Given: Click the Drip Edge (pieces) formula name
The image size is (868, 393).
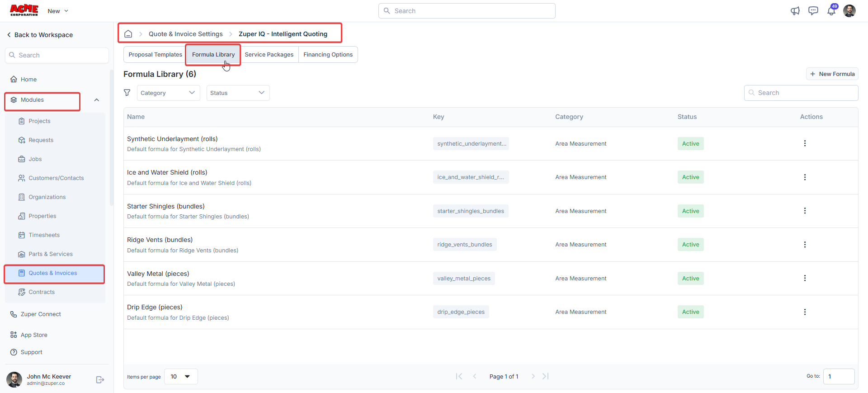Looking at the screenshot, I should pos(155,307).
